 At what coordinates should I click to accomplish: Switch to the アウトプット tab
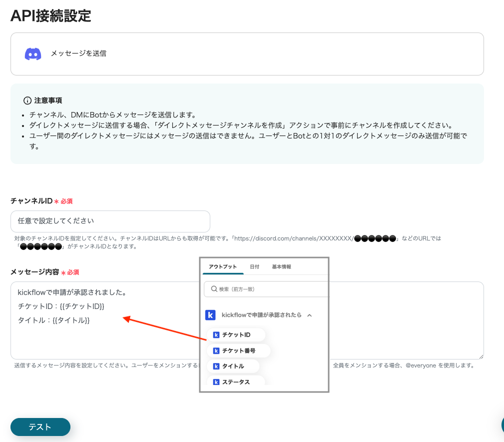[223, 266]
